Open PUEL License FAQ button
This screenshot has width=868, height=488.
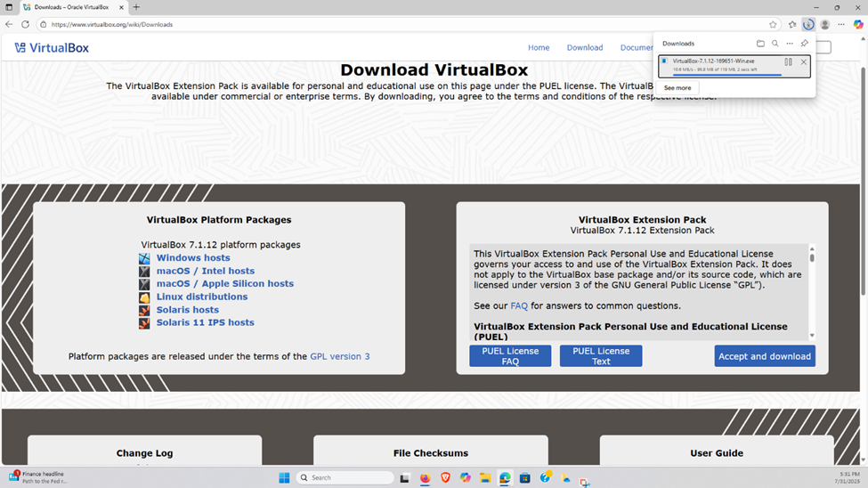[x=510, y=356]
